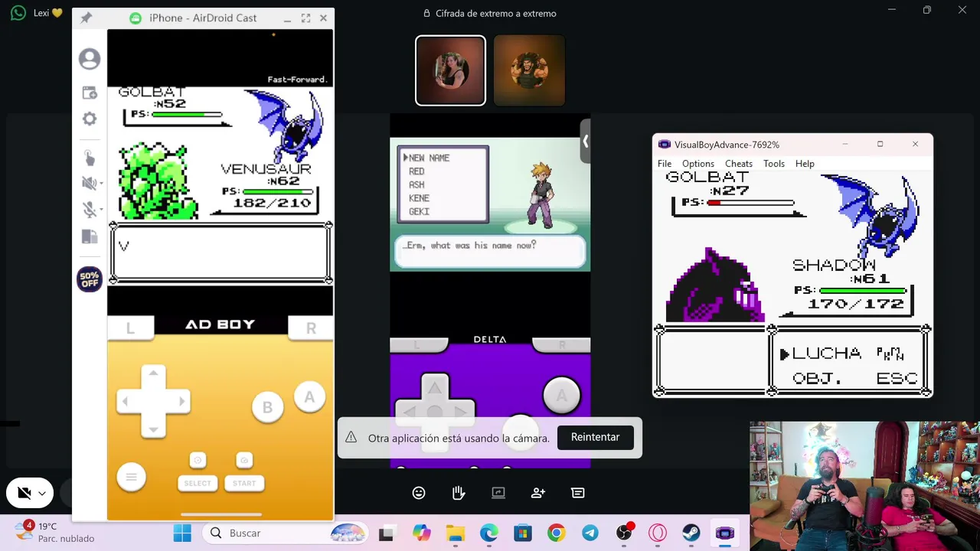Choose GEKI in the Delta name list
The image size is (980, 551).
click(x=419, y=211)
